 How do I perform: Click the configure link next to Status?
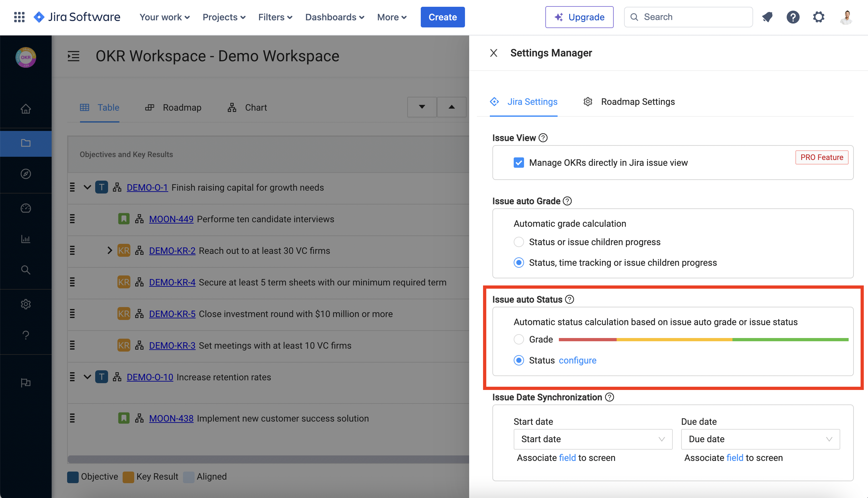point(577,360)
